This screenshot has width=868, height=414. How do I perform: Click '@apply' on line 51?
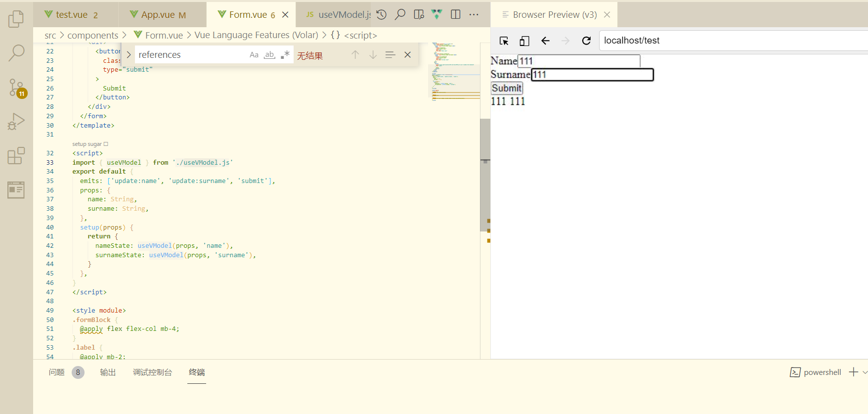(x=91, y=329)
